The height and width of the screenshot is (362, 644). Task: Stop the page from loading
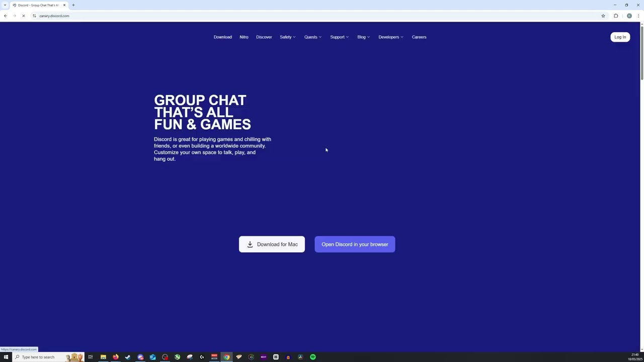[x=23, y=16]
